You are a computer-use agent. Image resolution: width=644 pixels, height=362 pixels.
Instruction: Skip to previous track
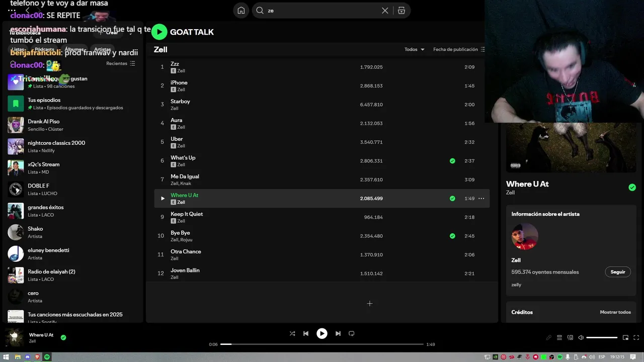pos(306,333)
